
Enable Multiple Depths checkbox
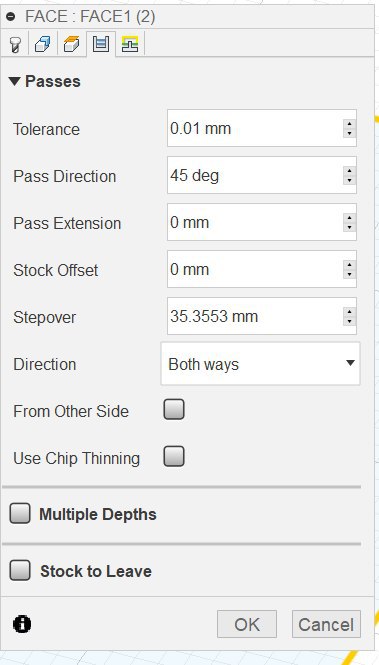[20, 513]
